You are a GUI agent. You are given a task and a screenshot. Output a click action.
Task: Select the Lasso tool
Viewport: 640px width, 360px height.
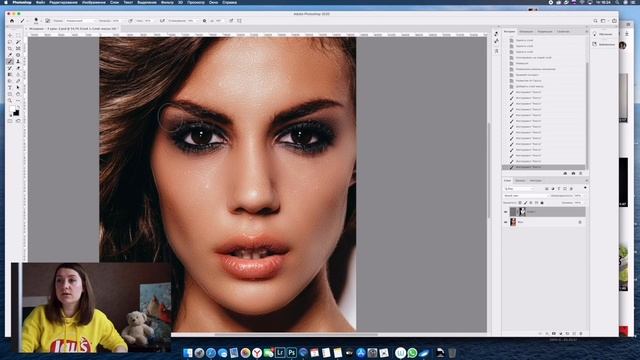[x=10, y=42]
